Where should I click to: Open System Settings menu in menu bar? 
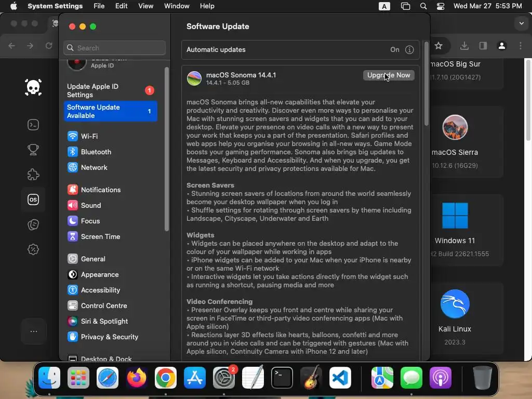(55, 6)
